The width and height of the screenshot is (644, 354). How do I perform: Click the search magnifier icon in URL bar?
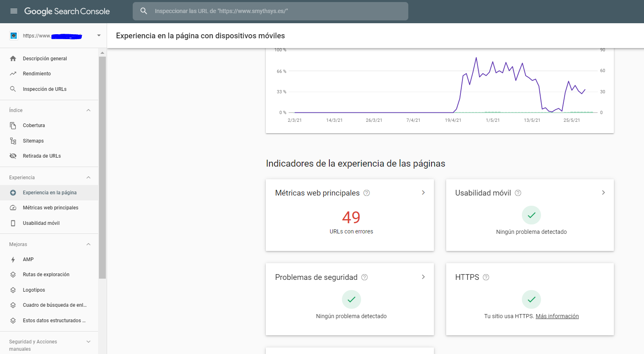144,11
